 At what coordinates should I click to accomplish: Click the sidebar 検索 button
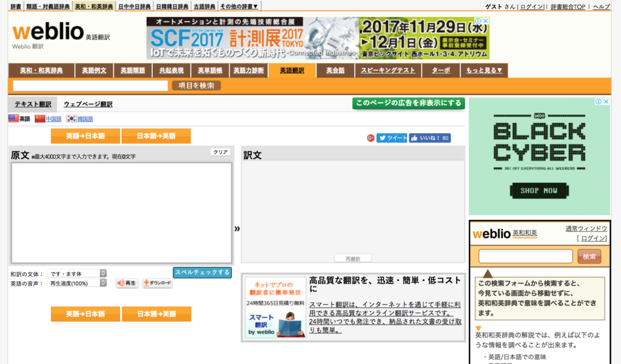coord(589,256)
